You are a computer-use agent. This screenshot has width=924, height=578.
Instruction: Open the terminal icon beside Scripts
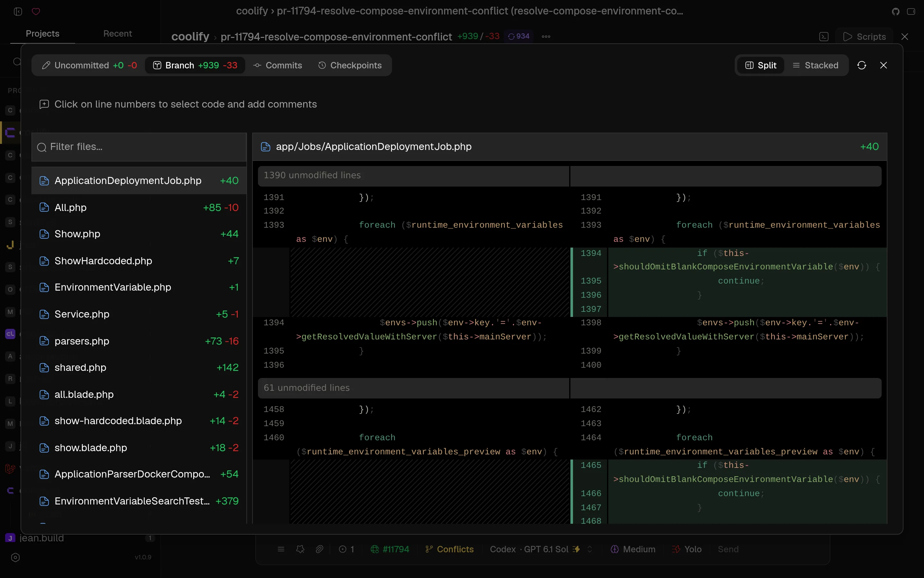click(824, 37)
